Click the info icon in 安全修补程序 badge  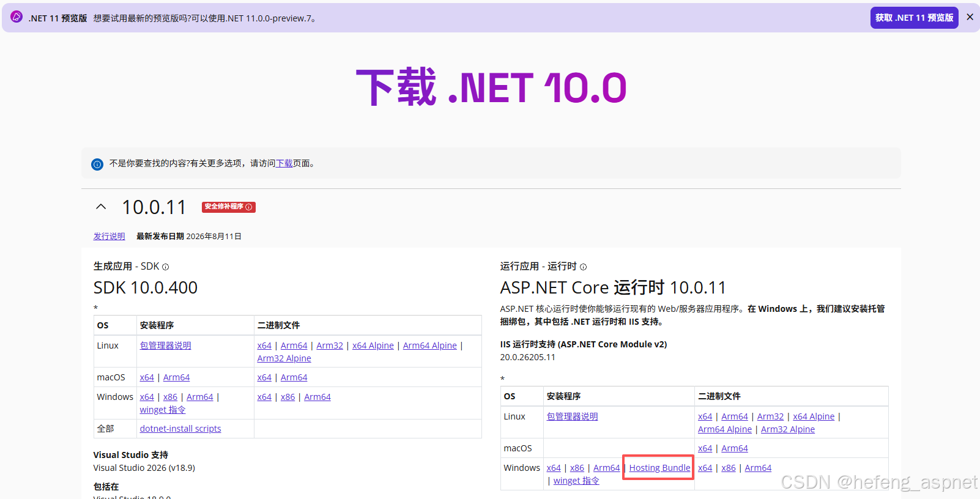point(249,207)
